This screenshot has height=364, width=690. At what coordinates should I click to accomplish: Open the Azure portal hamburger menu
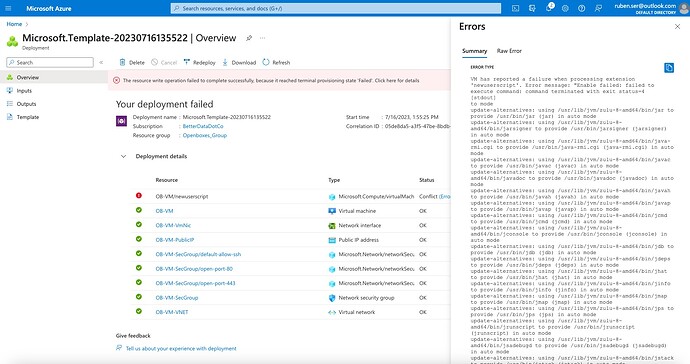[x=8, y=8]
